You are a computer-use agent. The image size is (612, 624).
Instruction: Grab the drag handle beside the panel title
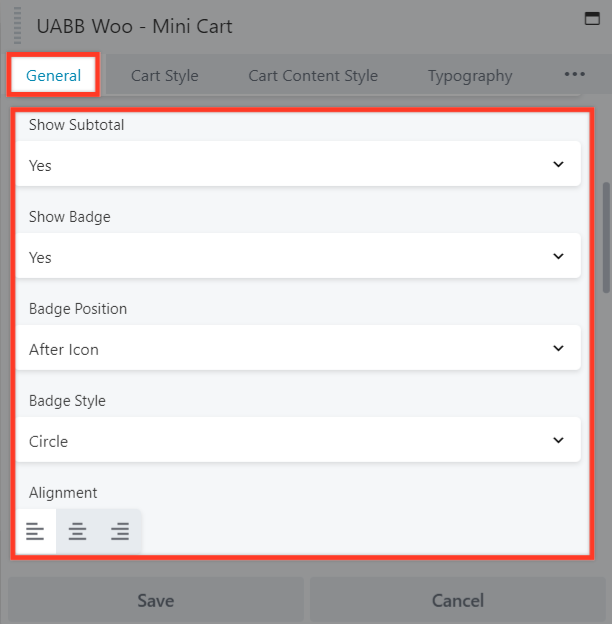coord(16,27)
